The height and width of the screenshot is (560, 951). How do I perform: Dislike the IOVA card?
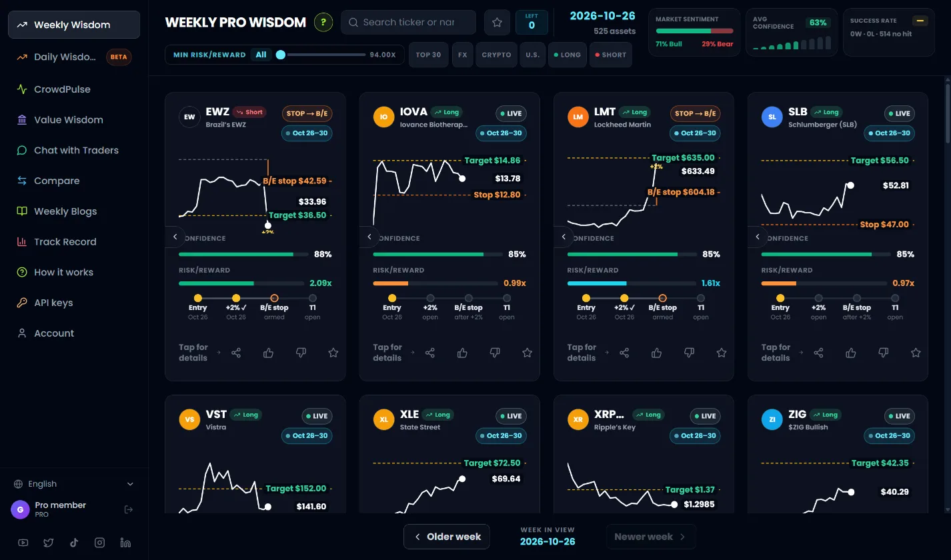click(x=495, y=353)
